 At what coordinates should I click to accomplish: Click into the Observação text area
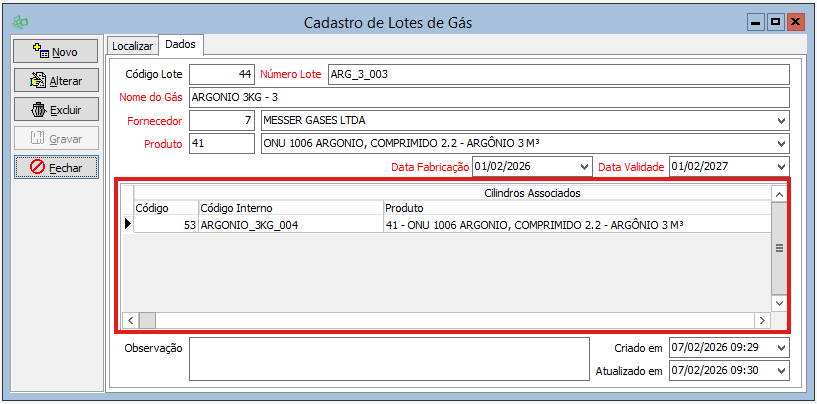[389, 359]
